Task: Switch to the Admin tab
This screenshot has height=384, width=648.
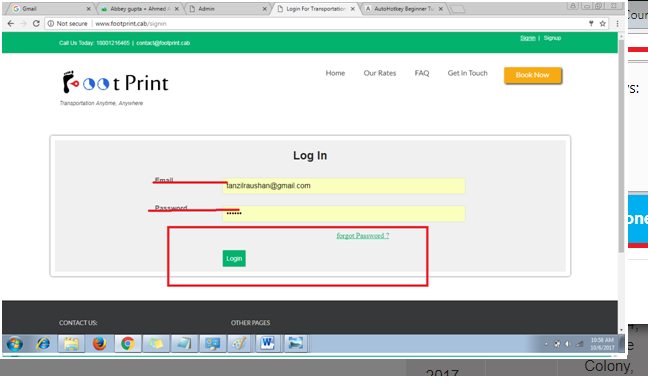Action: coord(228,9)
